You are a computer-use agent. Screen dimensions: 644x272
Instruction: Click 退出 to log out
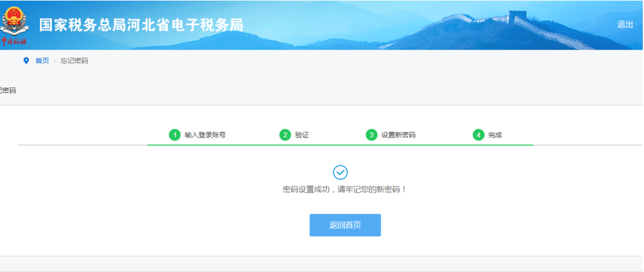coord(625,24)
